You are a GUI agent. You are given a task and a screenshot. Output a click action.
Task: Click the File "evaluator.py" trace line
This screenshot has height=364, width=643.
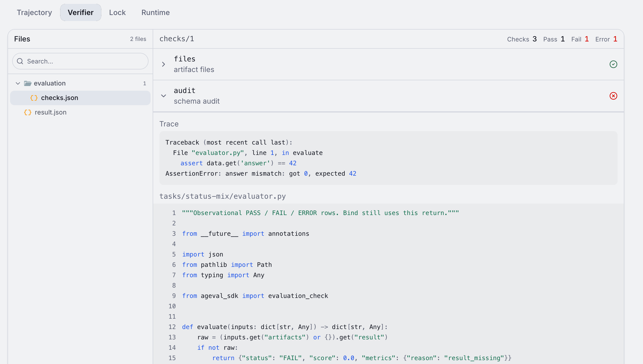tap(248, 153)
